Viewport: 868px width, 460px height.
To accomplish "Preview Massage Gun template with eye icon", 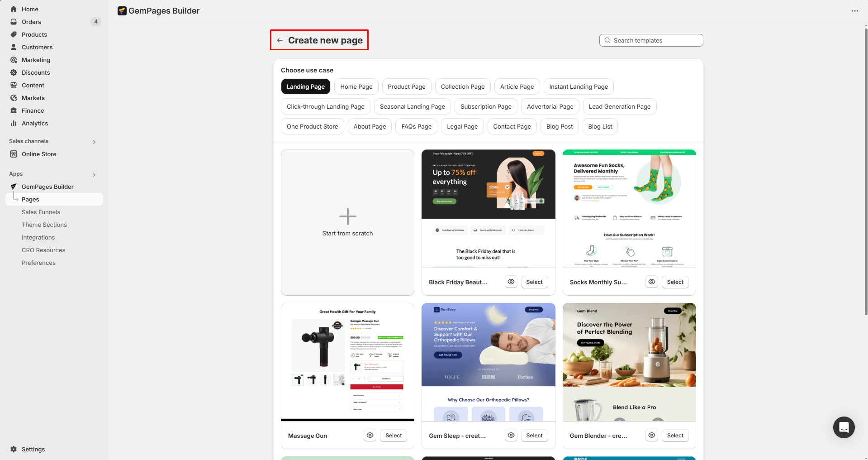I will tap(370, 435).
